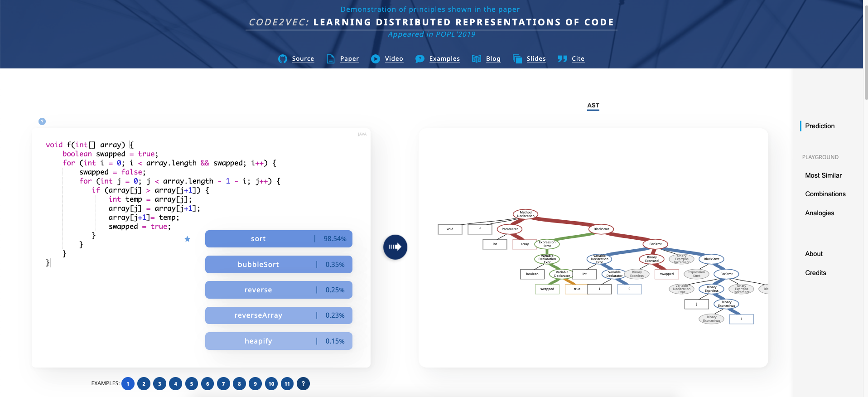Open About in sidebar
The width and height of the screenshot is (868, 397).
[x=814, y=254]
